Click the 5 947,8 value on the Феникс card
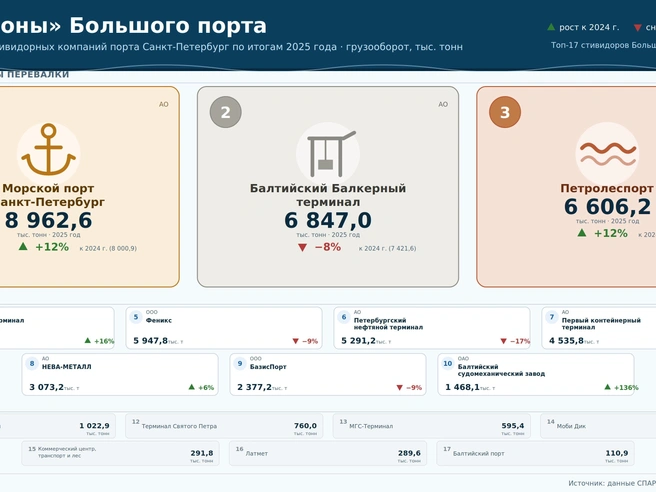The image size is (656, 492). (151, 341)
